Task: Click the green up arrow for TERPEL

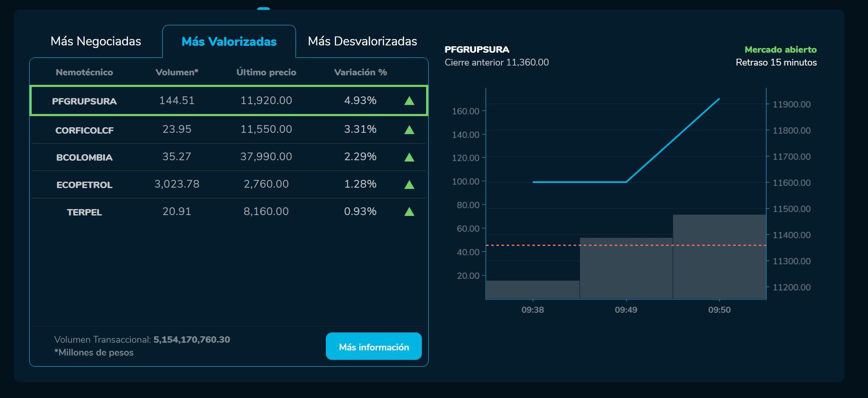Action: tap(409, 212)
